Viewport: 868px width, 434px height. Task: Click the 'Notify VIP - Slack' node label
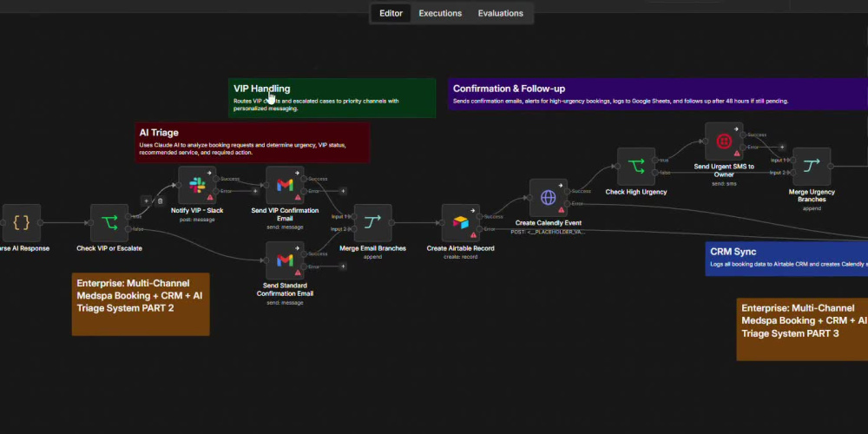pyautogui.click(x=197, y=210)
